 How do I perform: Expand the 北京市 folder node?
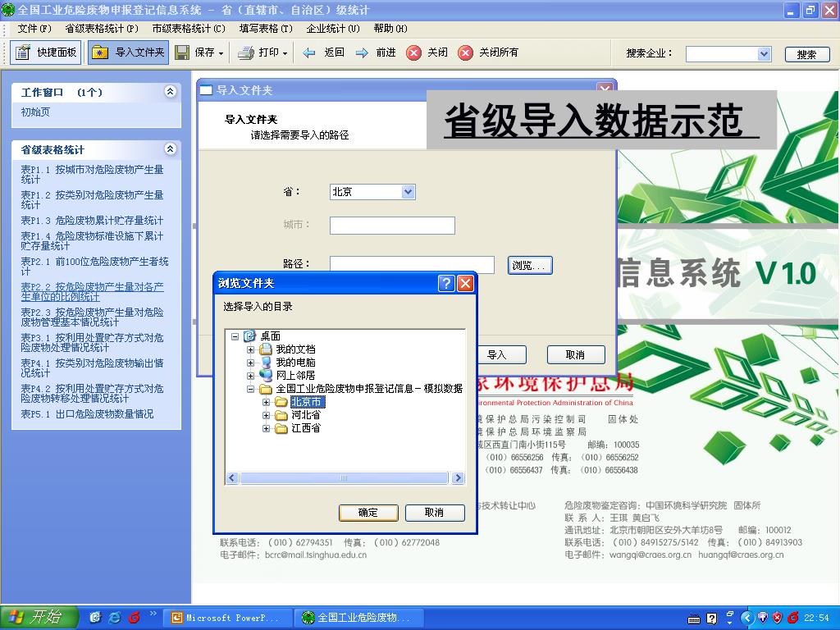266,402
